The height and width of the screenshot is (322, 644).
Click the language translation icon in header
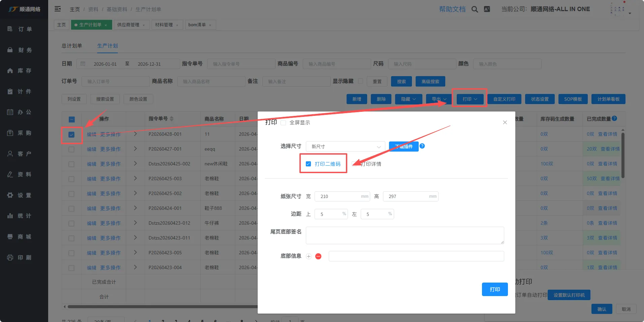[x=487, y=9]
